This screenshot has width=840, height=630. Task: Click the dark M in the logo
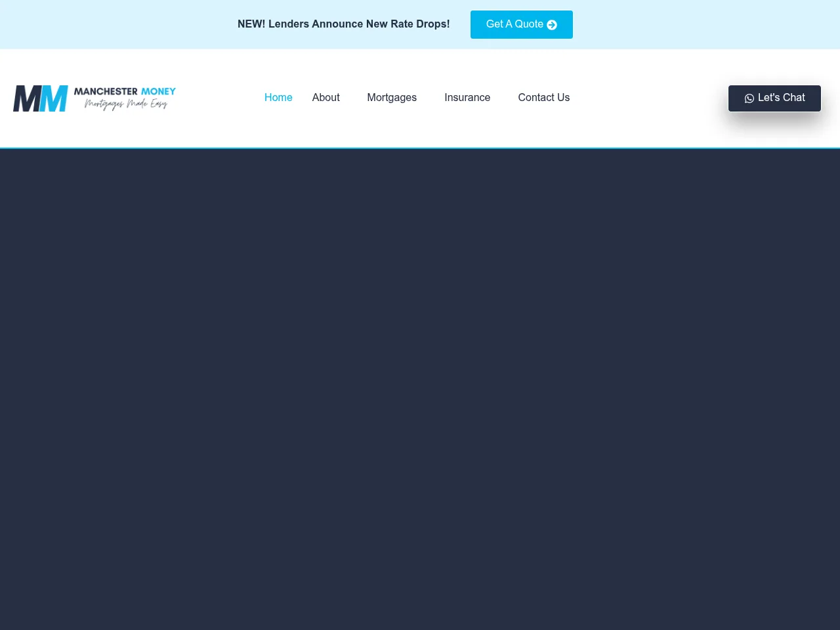28,98
